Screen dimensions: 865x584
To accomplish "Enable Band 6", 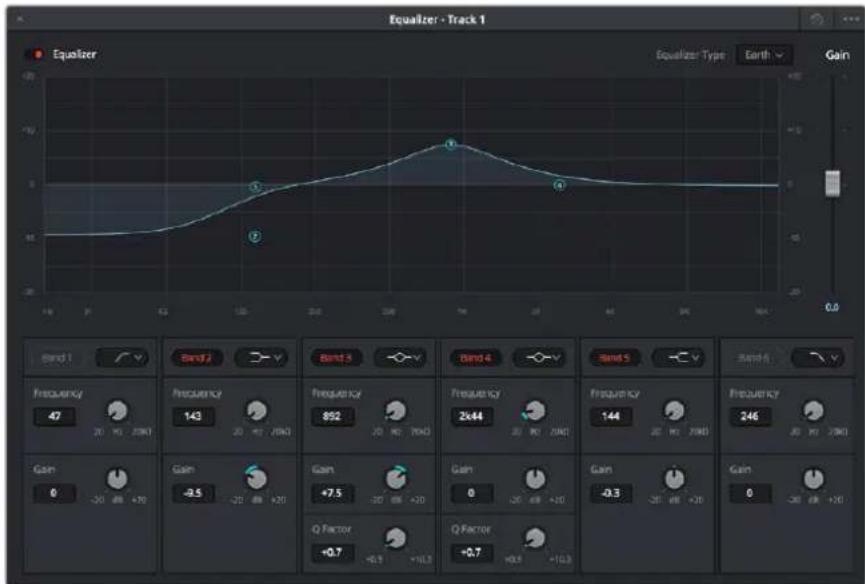I will [x=753, y=358].
